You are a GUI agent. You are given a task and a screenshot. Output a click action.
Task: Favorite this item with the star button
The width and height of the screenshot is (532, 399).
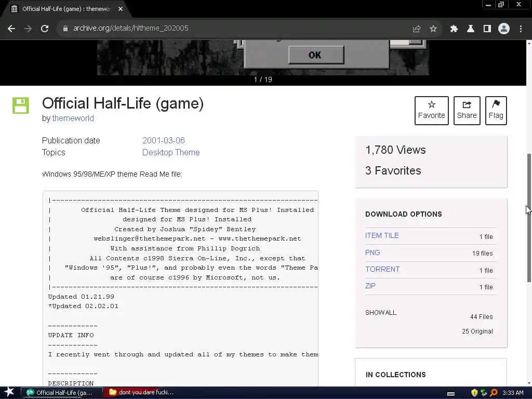pos(432,111)
